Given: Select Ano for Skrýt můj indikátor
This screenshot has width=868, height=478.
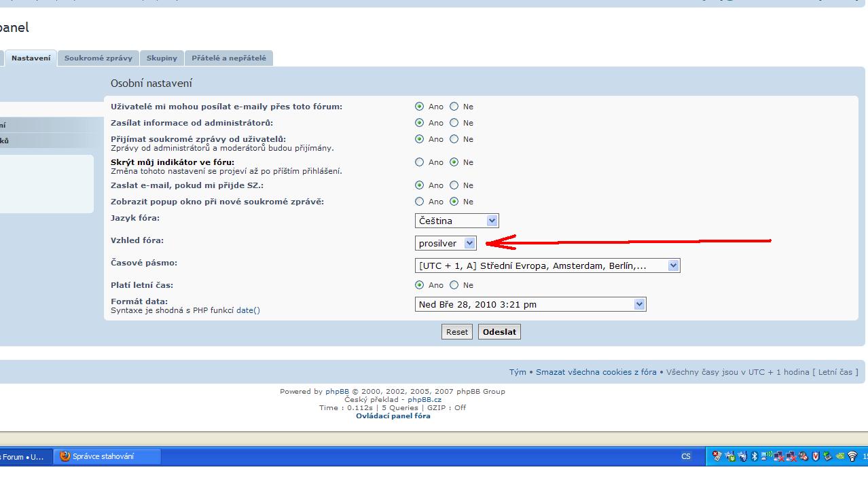Looking at the screenshot, I should click(x=419, y=162).
